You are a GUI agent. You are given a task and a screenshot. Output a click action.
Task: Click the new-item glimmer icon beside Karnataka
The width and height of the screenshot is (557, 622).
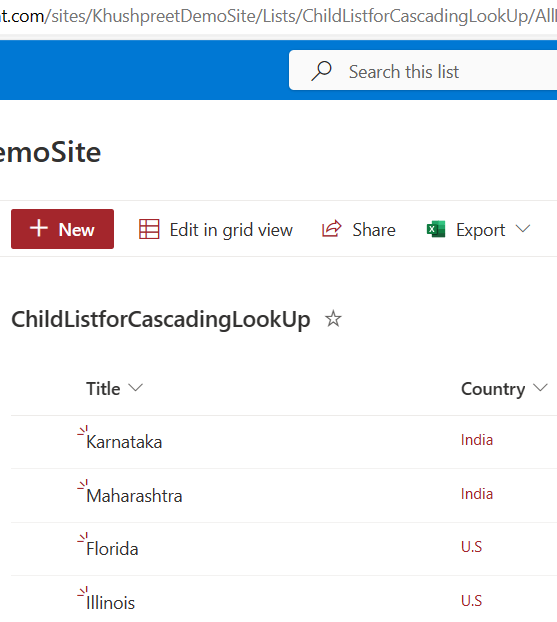pyautogui.click(x=83, y=431)
